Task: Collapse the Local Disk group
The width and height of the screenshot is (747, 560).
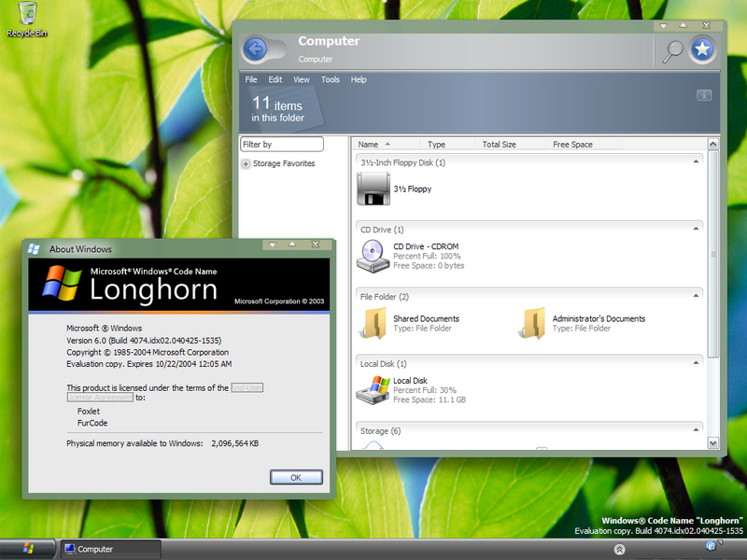Action: coord(696,363)
